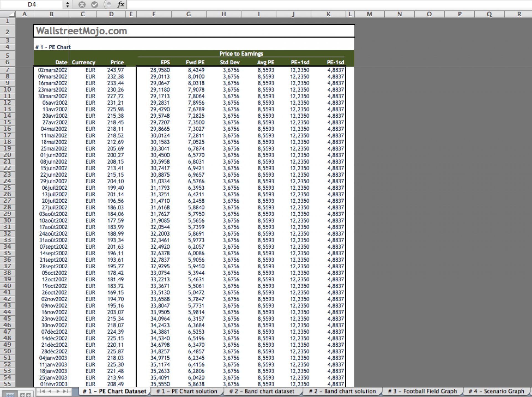Viewport: 532px width, 397px height.
Task: Click the 'Price' column heading
Action: [x=117, y=62]
